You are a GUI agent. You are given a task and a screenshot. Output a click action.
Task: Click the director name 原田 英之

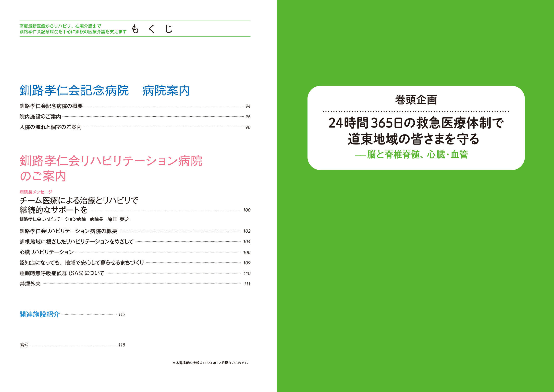(119, 219)
